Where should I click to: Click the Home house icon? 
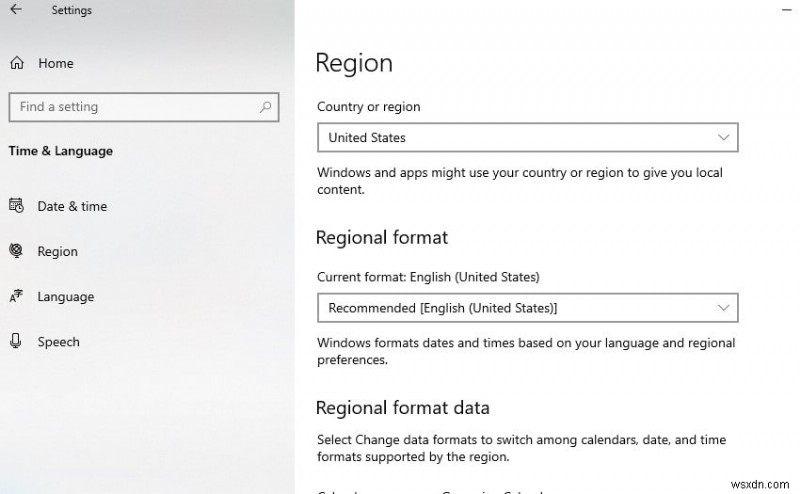click(17, 63)
